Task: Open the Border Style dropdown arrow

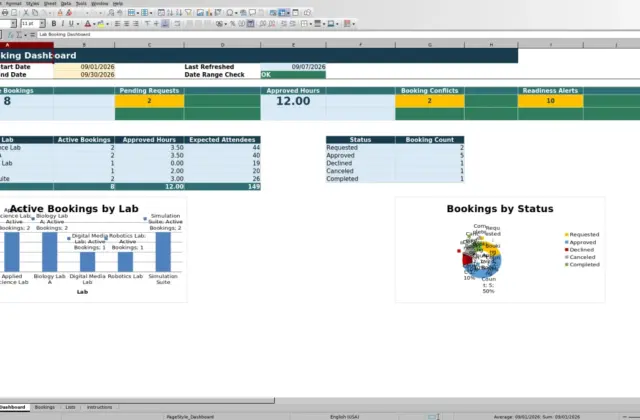Action: pos(324,24)
